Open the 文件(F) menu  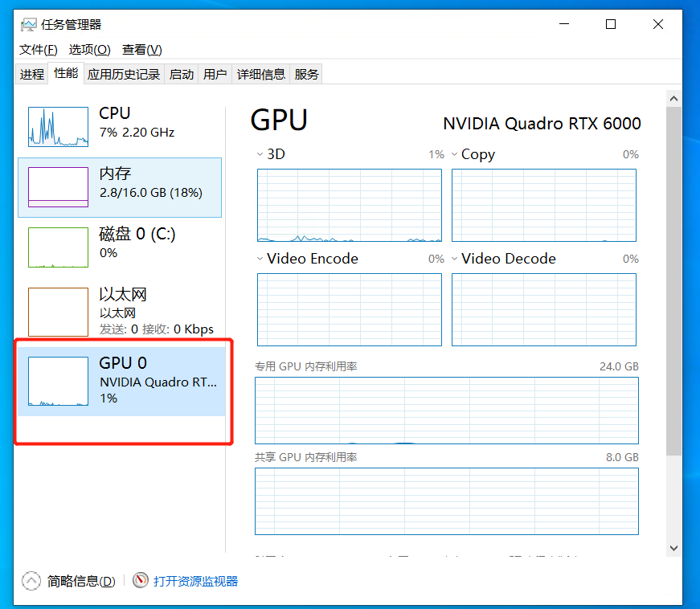[x=38, y=50]
